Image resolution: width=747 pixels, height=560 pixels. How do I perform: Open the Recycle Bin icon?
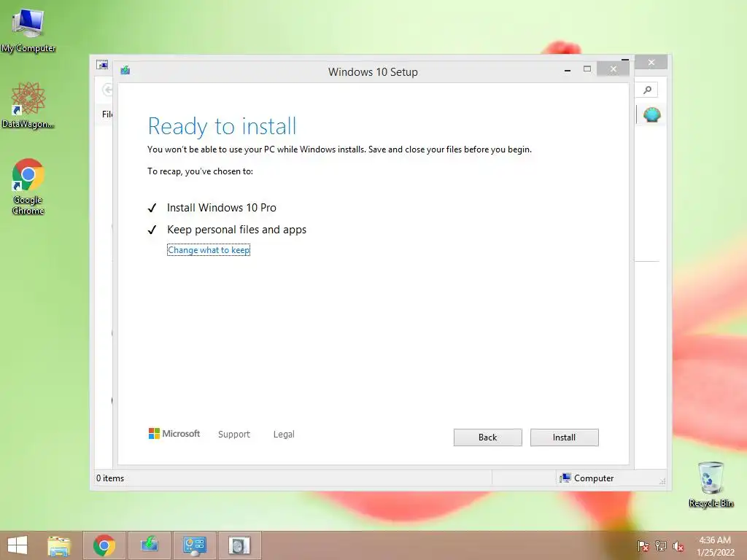click(711, 485)
